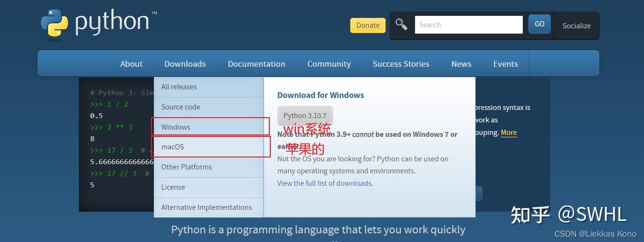The width and height of the screenshot is (644, 242).
Task: Click the search magnifier icon
Action: point(401,24)
